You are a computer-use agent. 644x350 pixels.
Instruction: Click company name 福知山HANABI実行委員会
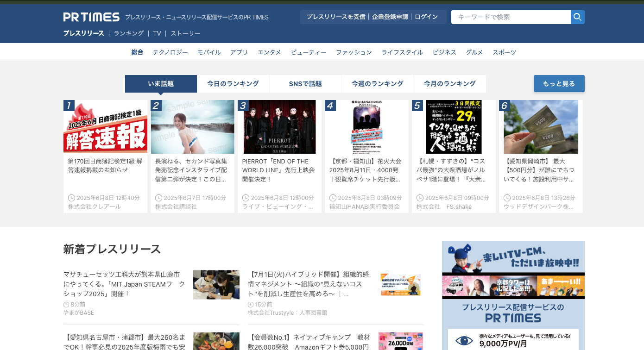point(365,206)
